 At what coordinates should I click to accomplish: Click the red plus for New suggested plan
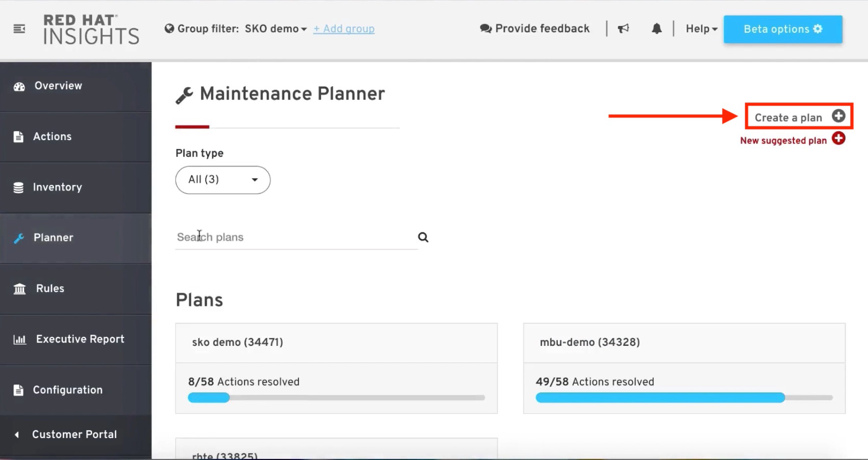(x=839, y=139)
